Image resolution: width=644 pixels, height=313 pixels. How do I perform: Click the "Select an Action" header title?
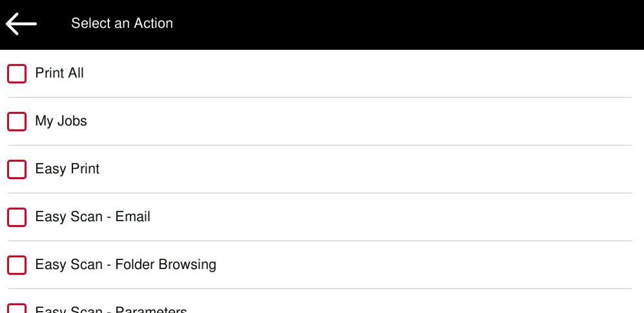[122, 23]
